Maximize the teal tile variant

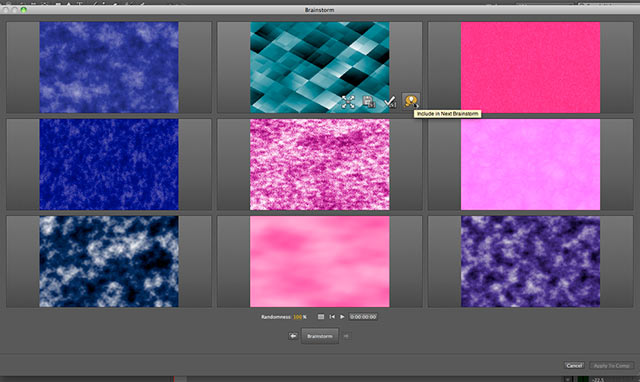click(348, 102)
